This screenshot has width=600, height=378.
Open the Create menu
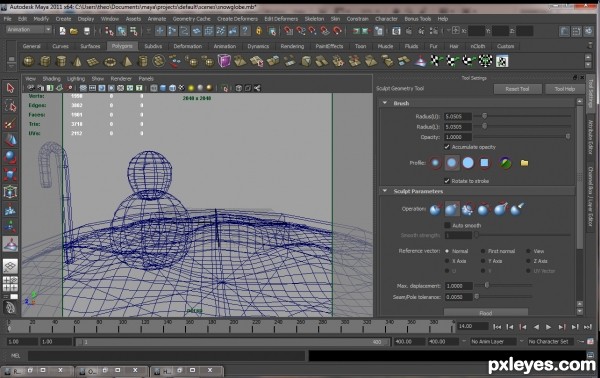coord(63,19)
